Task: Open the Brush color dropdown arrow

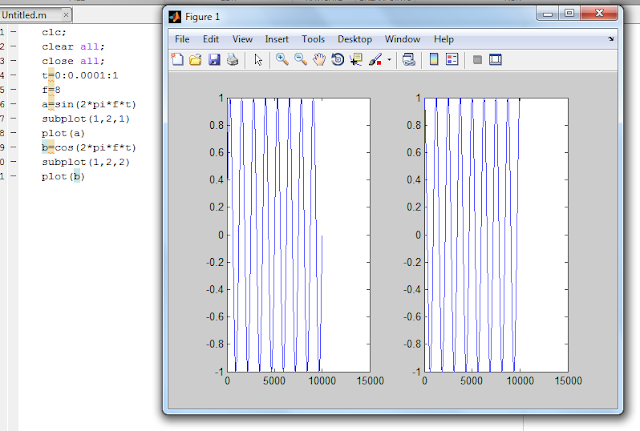Action: [x=389, y=60]
